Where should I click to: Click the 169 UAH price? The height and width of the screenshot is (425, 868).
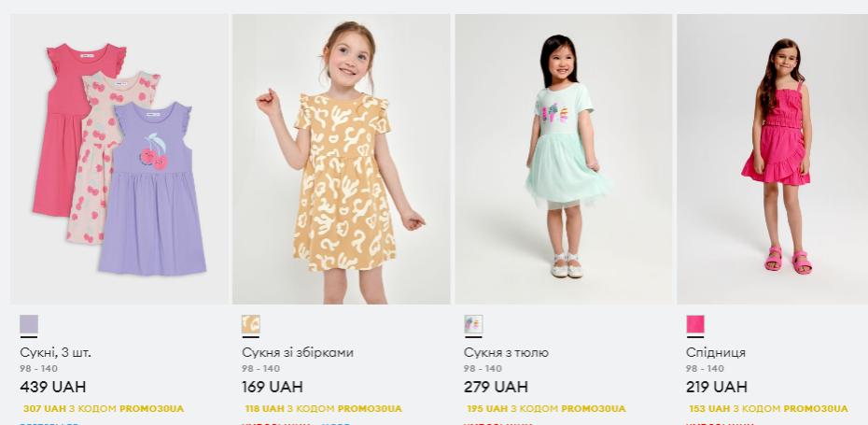(x=273, y=387)
